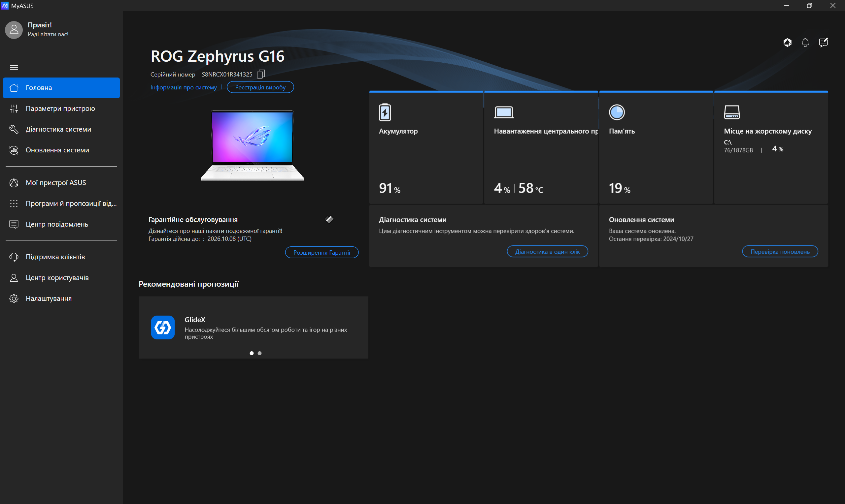
Task: Open the notifications bell icon
Action: pyautogui.click(x=805, y=43)
